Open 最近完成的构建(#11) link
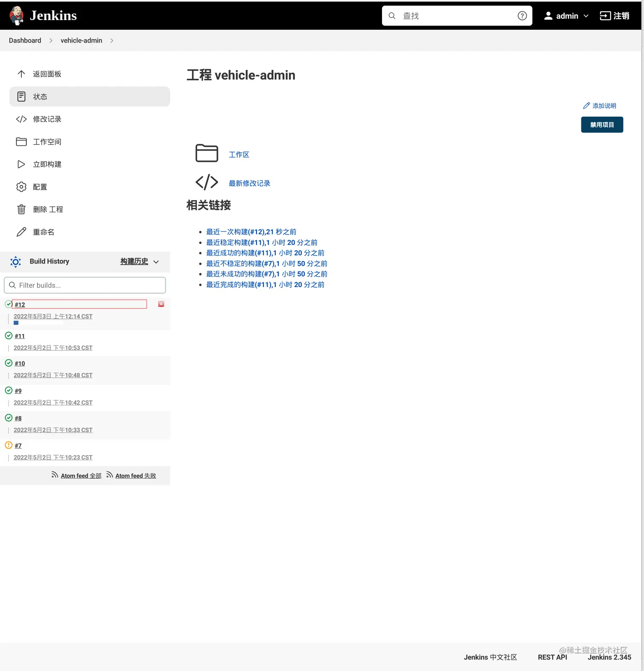 pos(265,285)
